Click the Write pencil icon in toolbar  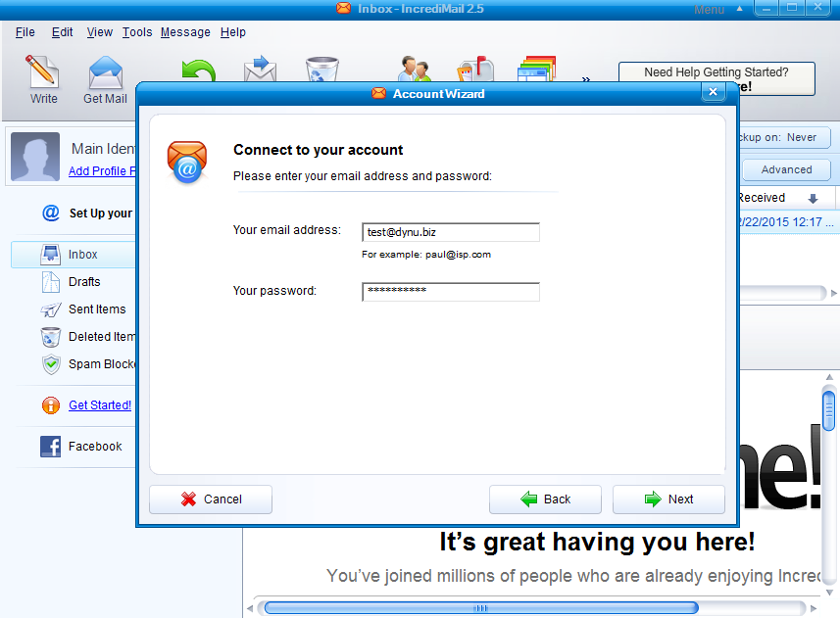[x=42, y=71]
